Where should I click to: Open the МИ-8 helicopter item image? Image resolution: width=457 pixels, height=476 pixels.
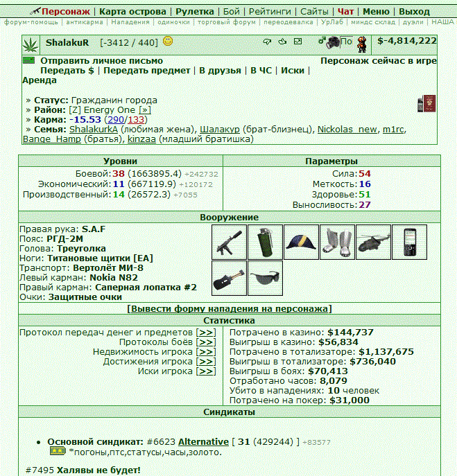(x=374, y=243)
